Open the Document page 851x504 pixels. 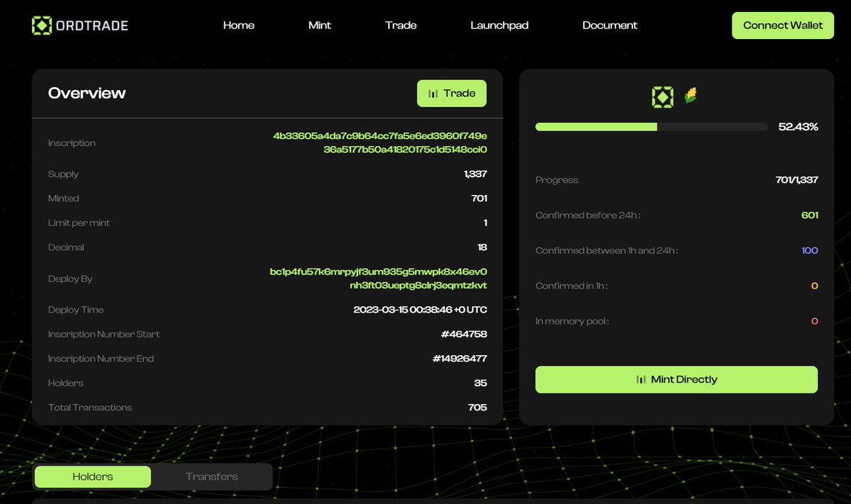[610, 26]
